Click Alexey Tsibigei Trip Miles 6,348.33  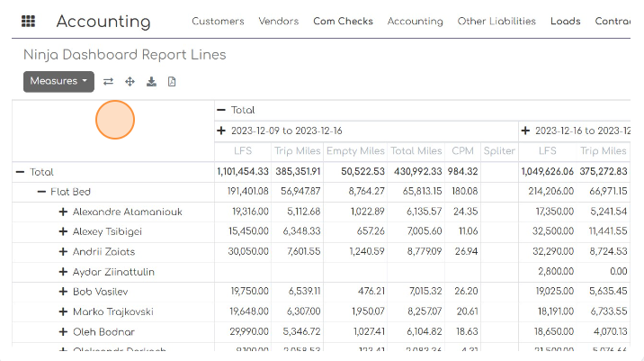pyautogui.click(x=301, y=231)
